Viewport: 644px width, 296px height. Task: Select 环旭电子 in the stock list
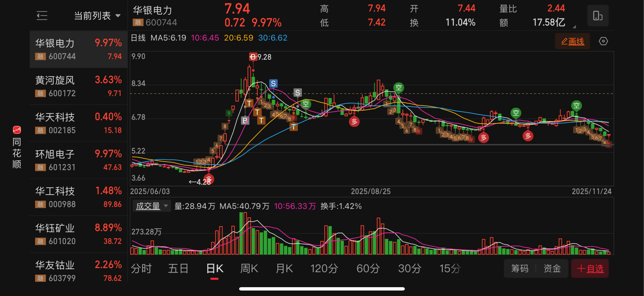pos(78,160)
